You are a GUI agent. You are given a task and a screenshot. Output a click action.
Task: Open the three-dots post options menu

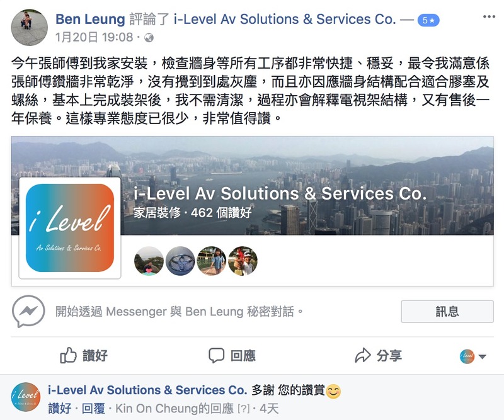[489, 17]
